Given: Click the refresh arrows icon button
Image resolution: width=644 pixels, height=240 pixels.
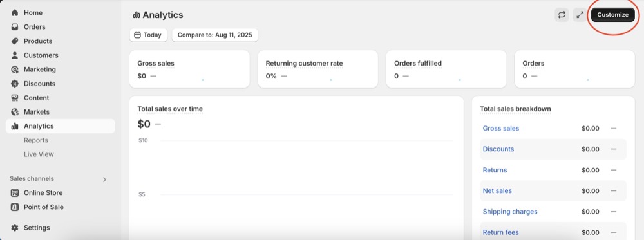Looking at the screenshot, I should pos(562,15).
